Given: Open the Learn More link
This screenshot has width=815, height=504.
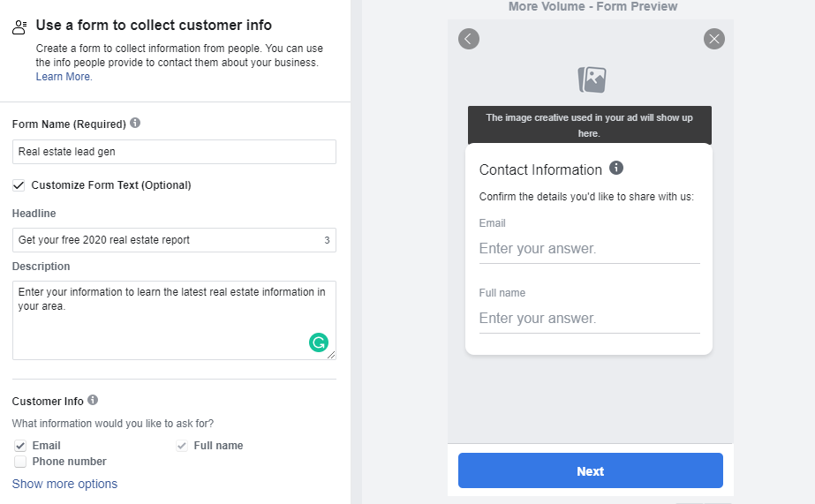Looking at the screenshot, I should click(x=64, y=77).
